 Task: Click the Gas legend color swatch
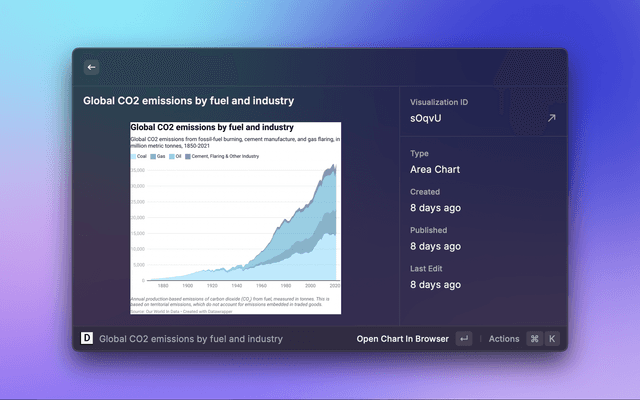[154, 157]
